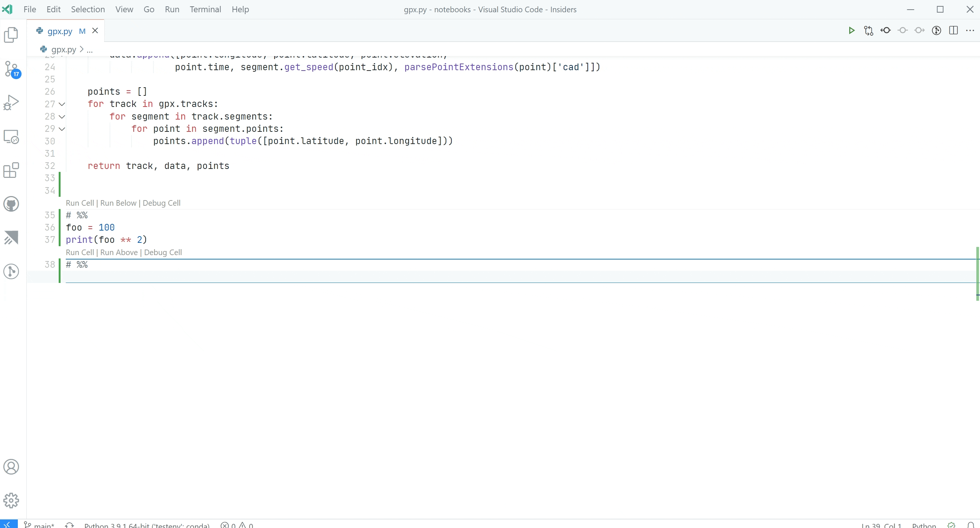Click the Terminal menu item
The image size is (980, 528).
point(205,9)
